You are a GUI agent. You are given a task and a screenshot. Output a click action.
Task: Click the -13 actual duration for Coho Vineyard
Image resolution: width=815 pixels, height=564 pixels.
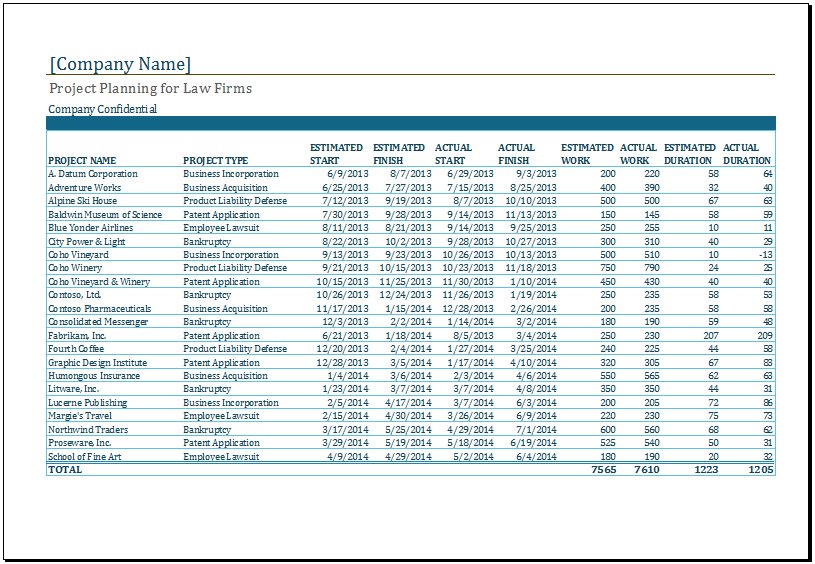pos(765,255)
